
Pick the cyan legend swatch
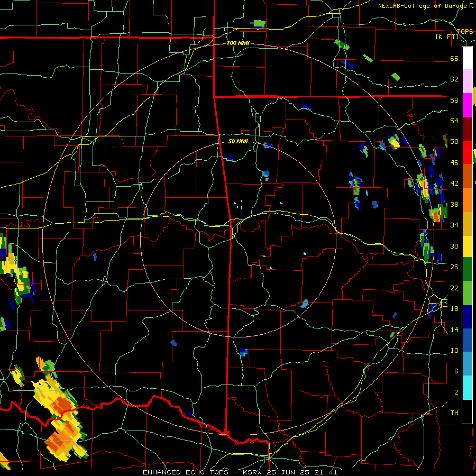(467, 388)
